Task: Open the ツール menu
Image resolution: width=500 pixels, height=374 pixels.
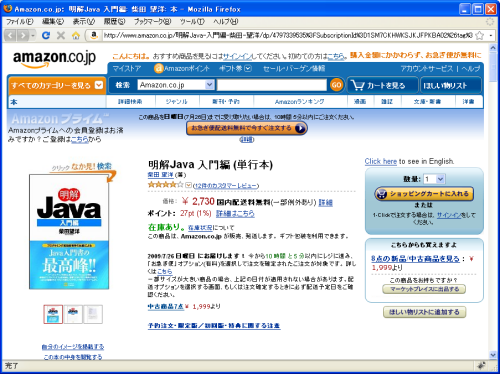Action: (192, 22)
